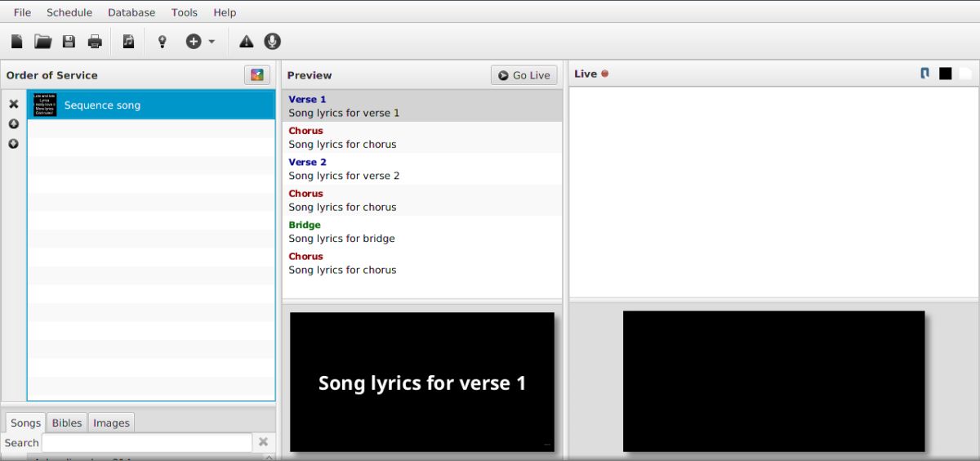Open the Schedule menu
The image size is (980, 461).
tap(69, 12)
